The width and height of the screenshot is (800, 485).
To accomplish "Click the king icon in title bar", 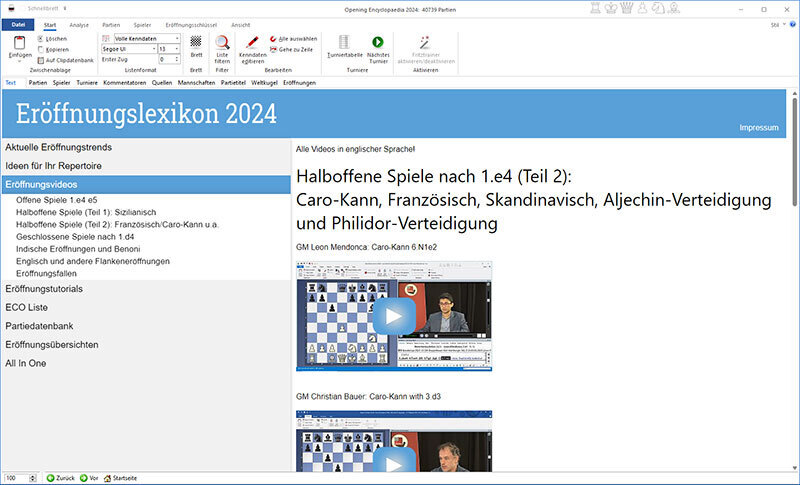I will coord(611,8).
